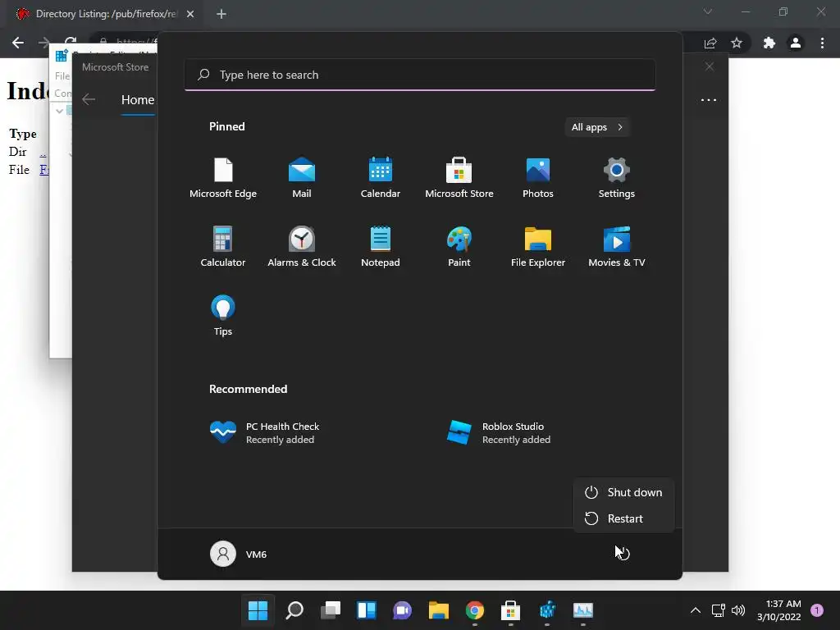Close the Microsoft Store window
This screenshot has height=630, width=840.
pyautogui.click(x=710, y=66)
